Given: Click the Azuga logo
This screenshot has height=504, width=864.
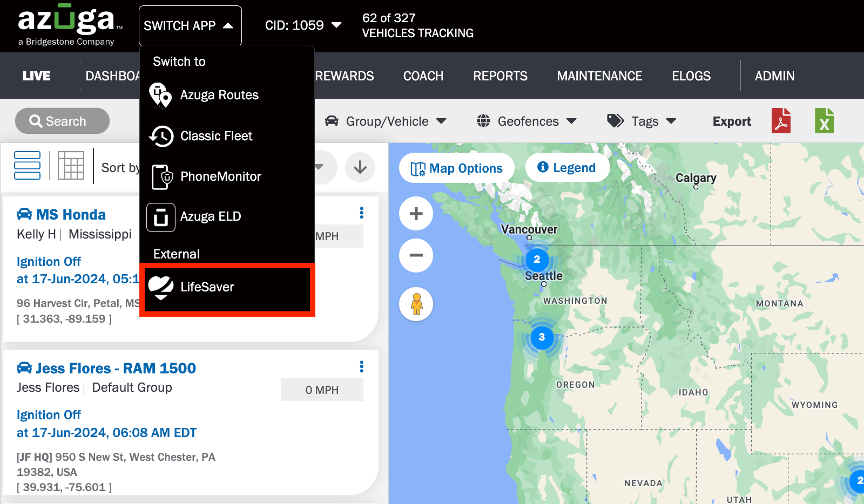Looking at the screenshot, I should click(70, 25).
